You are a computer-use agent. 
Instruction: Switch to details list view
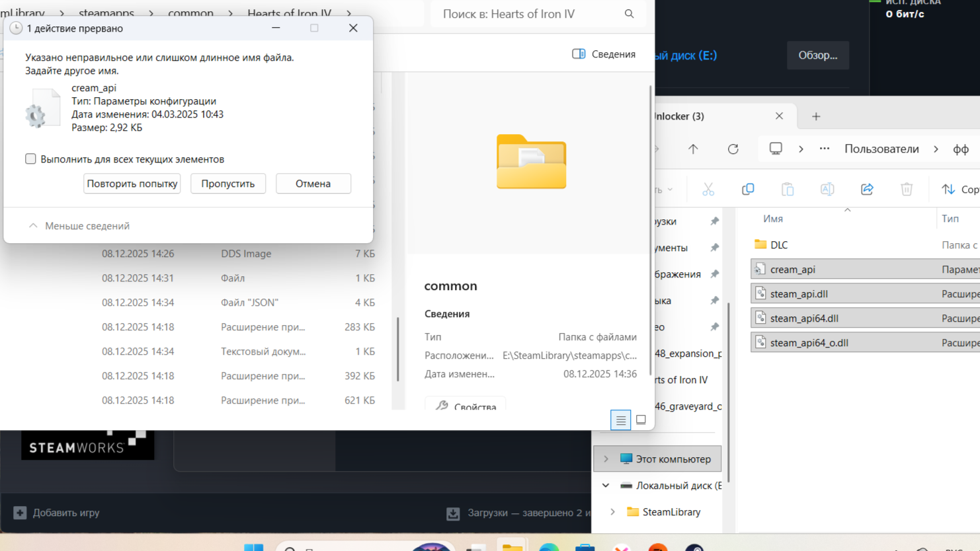click(620, 420)
